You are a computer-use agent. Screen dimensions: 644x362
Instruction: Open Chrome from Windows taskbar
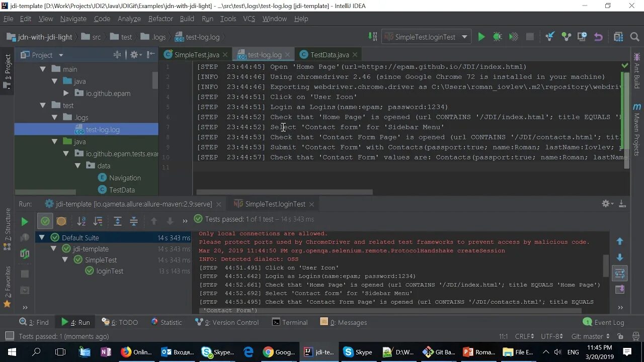(279, 352)
